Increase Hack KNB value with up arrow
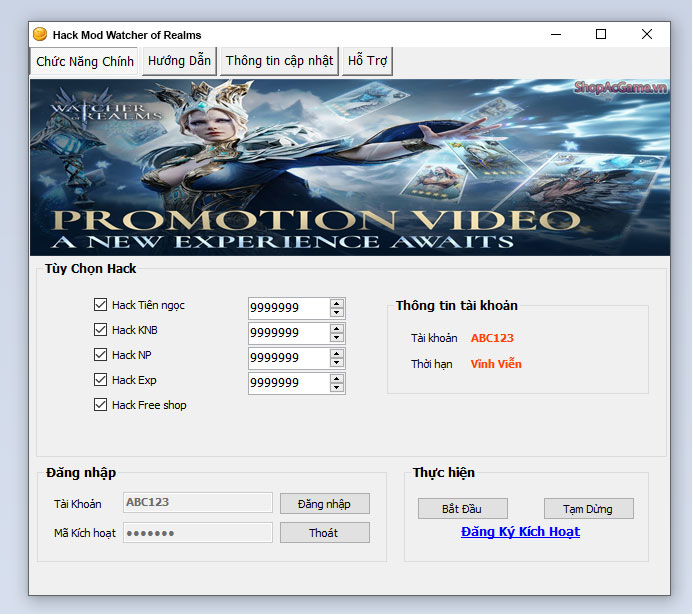This screenshot has height=616, width=693. [336, 329]
